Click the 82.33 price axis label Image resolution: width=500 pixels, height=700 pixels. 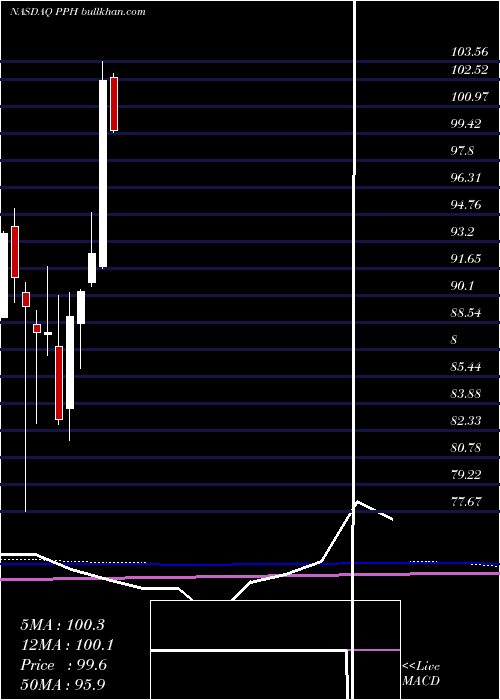pyautogui.click(x=466, y=421)
